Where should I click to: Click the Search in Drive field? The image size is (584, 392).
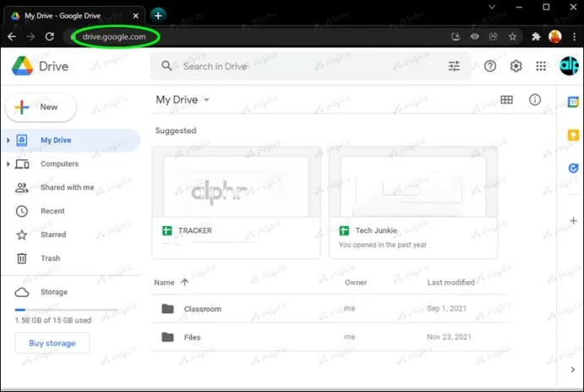tap(311, 66)
